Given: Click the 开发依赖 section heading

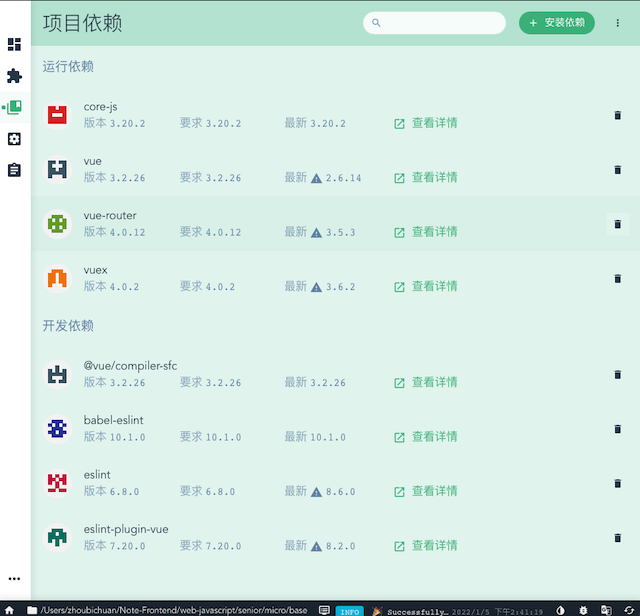Looking at the screenshot, I should pos(68,325).
